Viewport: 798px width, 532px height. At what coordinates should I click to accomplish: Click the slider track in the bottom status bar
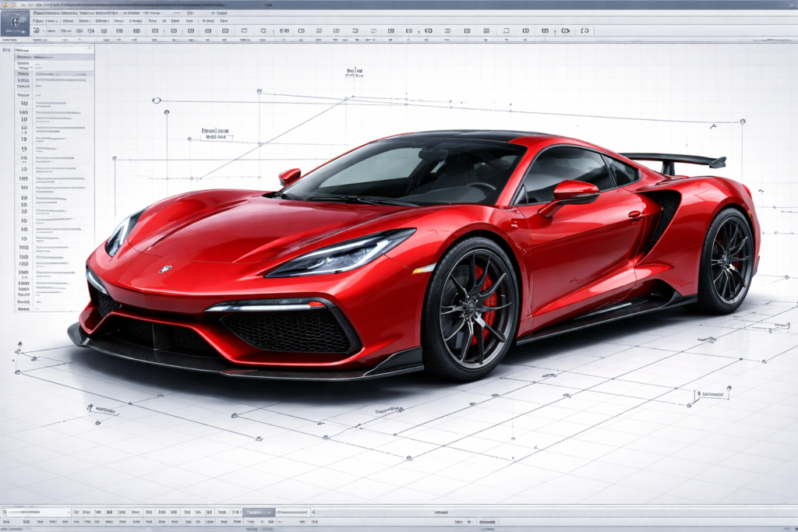point(291,513)
